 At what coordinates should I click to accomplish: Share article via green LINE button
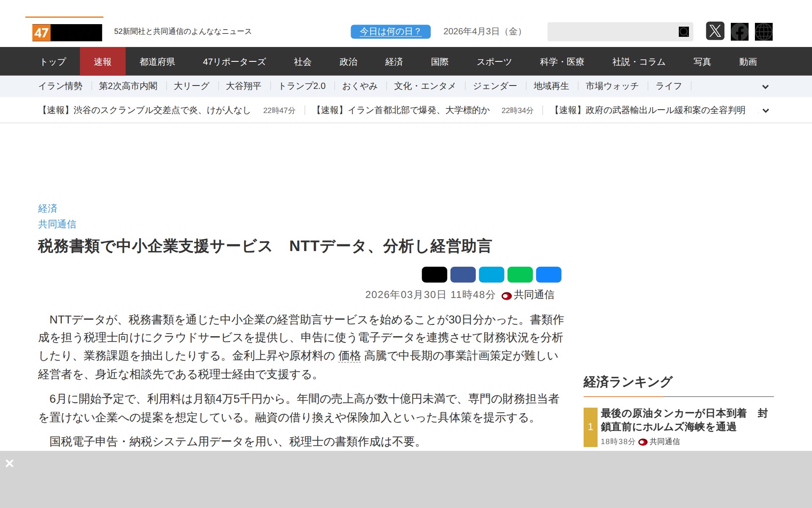pyautogui.click(x=520, y=275)
